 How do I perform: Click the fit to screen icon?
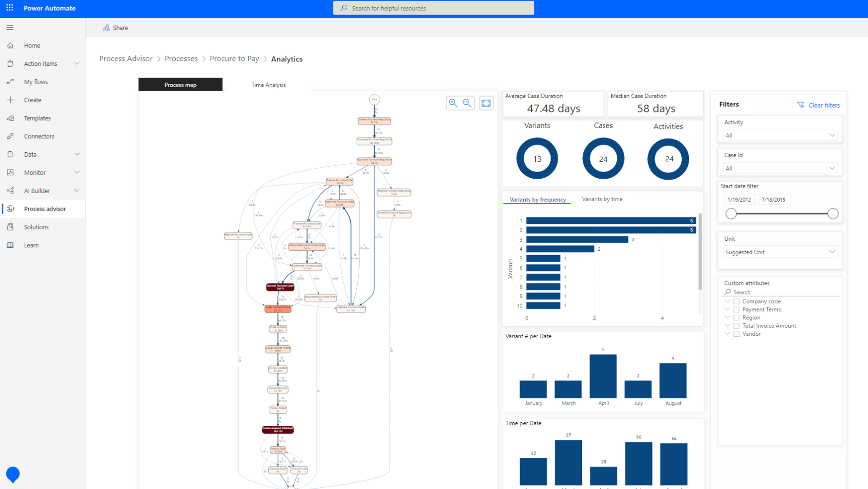click(486, 103)
